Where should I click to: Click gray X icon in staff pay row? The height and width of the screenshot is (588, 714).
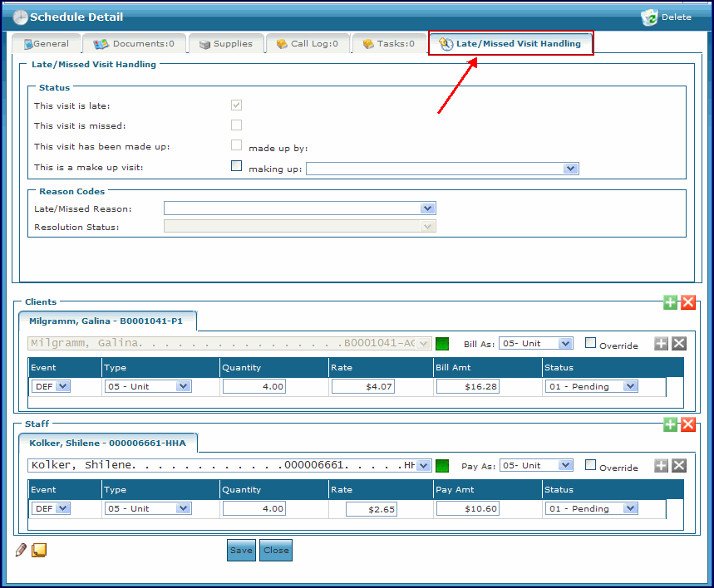point(679,466)
